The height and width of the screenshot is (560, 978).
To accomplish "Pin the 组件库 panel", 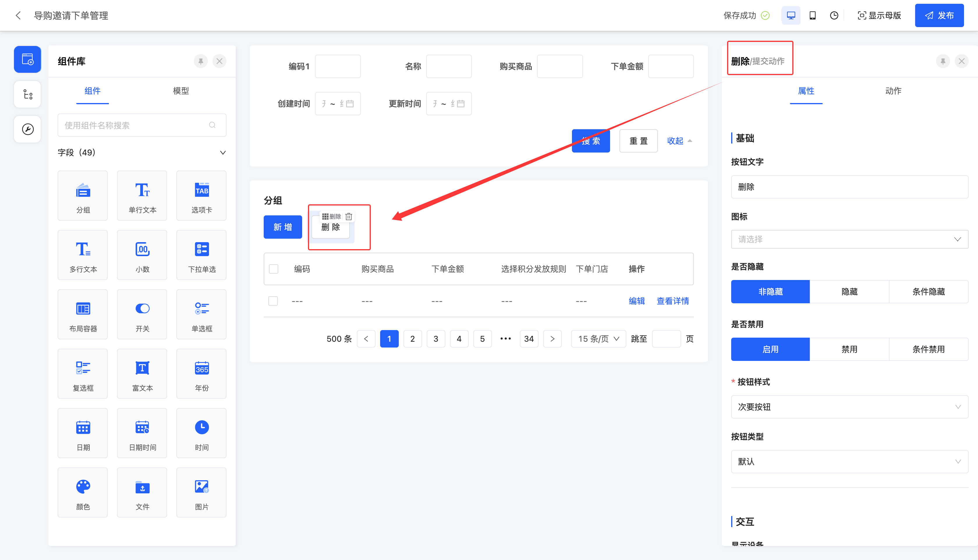I will pos(201,61).
